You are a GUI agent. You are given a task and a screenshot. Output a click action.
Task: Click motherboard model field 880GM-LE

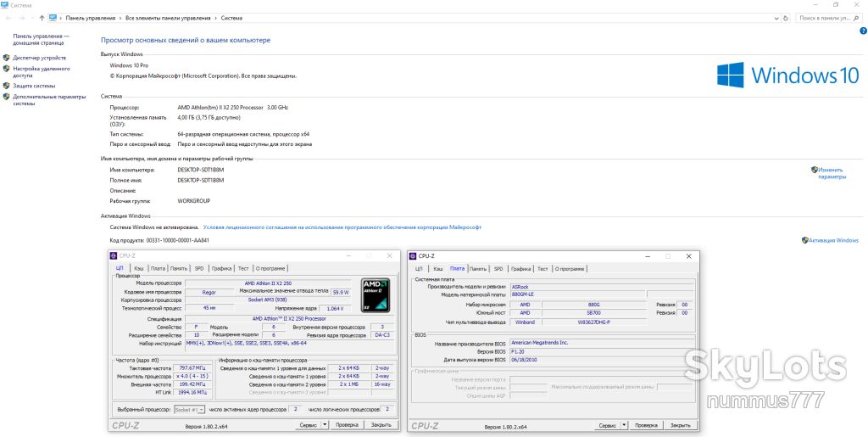(577, 294)
